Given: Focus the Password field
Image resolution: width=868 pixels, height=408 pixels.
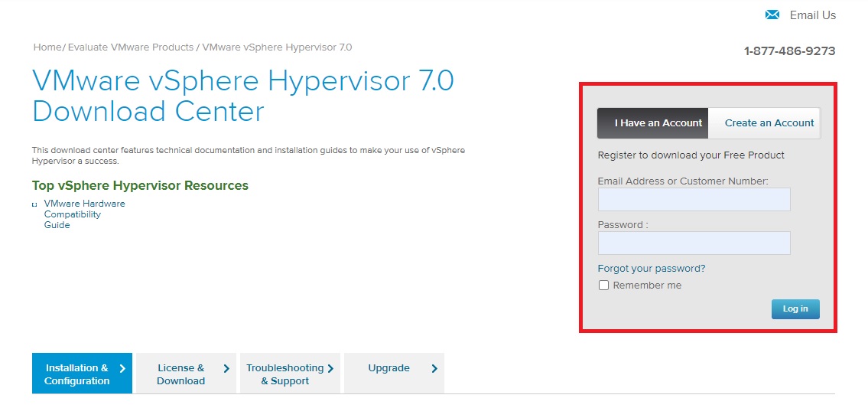Looking at the screenshot, I should coord(694,243).
